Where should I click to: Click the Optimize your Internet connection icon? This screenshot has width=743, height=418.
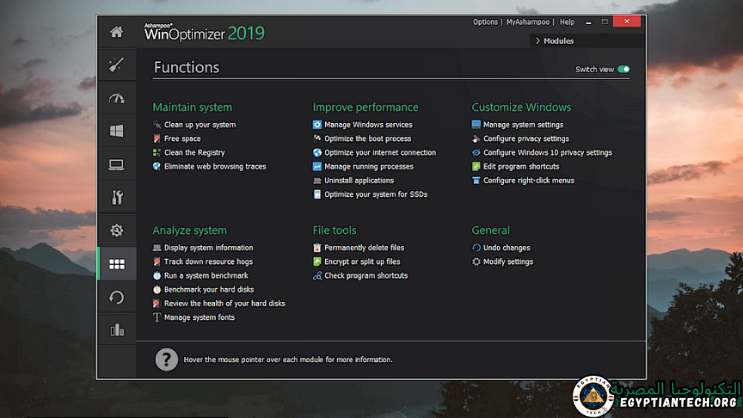317,153
